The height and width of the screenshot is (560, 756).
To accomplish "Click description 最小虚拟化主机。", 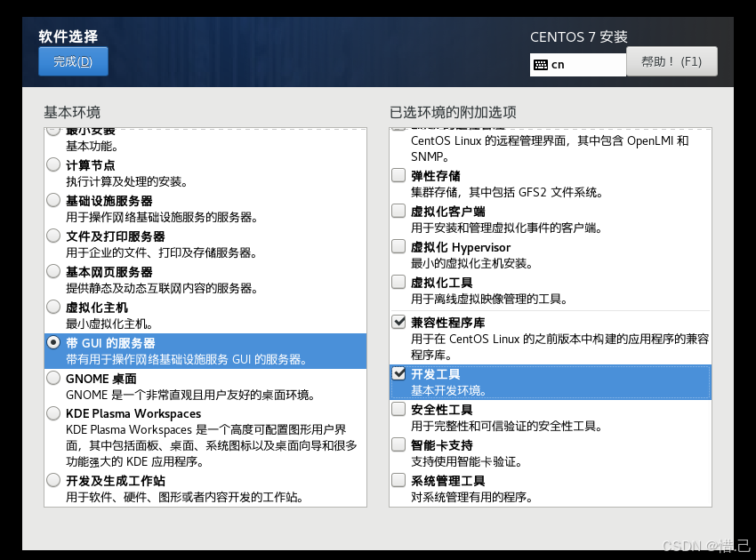I will tap(109, 324).
